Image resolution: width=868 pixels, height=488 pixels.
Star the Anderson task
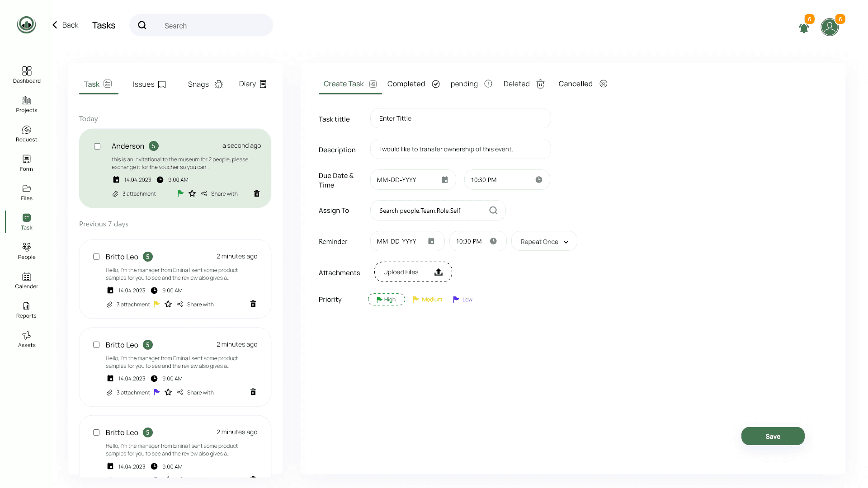pos(192,193)
